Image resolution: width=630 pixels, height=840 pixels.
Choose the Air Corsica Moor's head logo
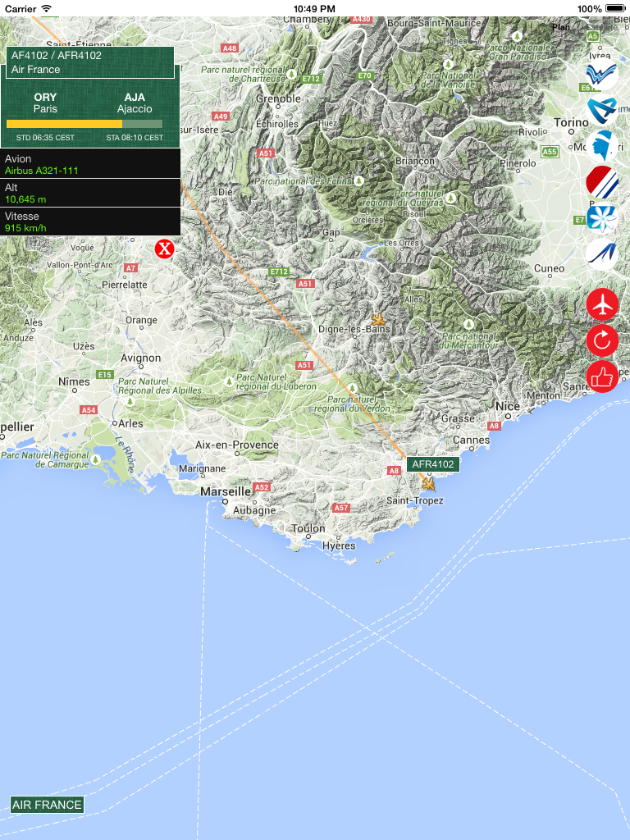click(x=601, y=146)
